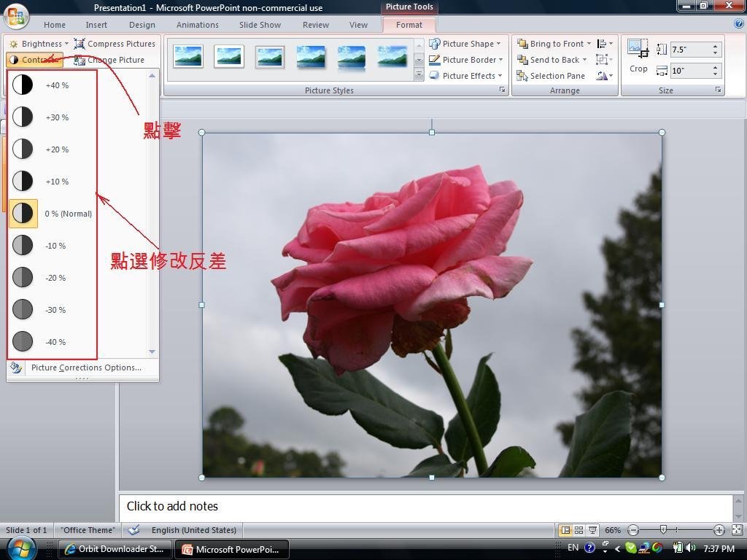Switch to Normal view in status bar
This screenshot has width=747, height=560.
[x=565, y=530]
